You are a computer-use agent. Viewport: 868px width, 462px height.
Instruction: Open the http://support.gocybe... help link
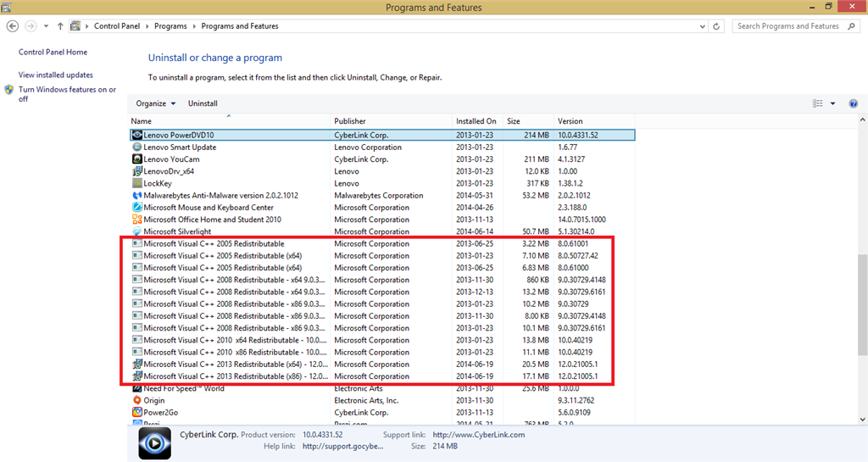coord(342,446)
